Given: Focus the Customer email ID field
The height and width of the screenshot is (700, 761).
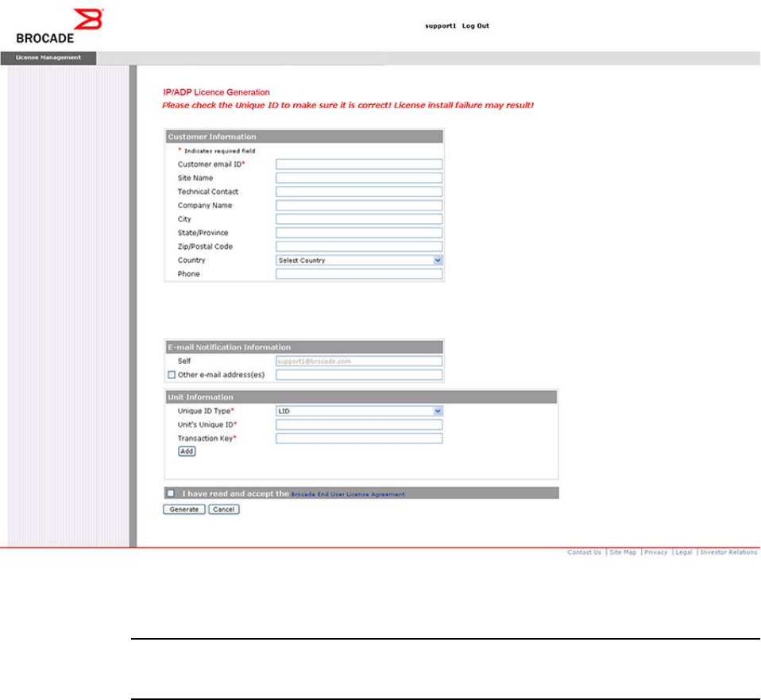Looking at the screenshot, I should click(359, 164).
